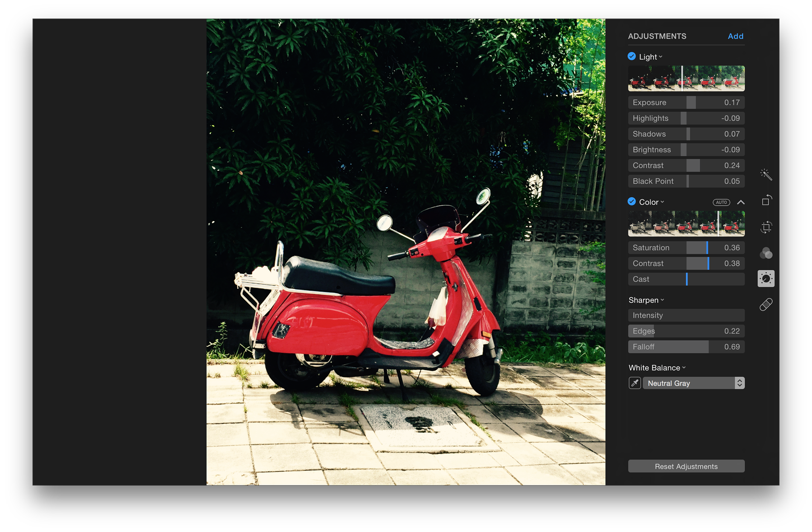This screenshot has width=812, height=532.
Task: Click the Auto color button
Action: click(x=721, y=202)
